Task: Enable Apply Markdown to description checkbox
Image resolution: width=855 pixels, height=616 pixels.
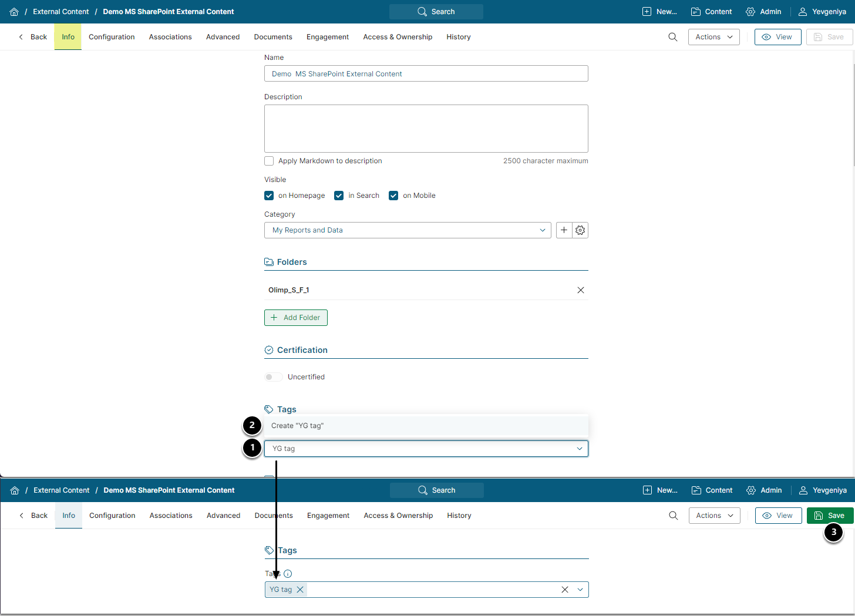Action: coord(269,161)
